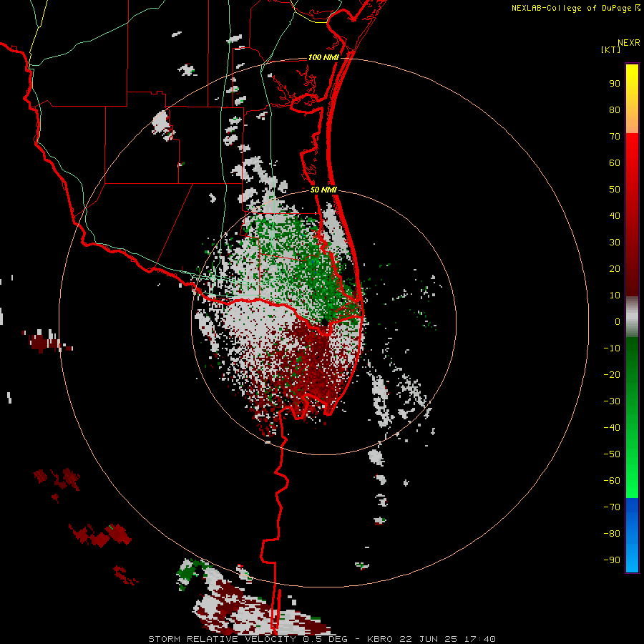
Task: Click the -90 value on the velocity scale
Action: [x=612, y=560]
